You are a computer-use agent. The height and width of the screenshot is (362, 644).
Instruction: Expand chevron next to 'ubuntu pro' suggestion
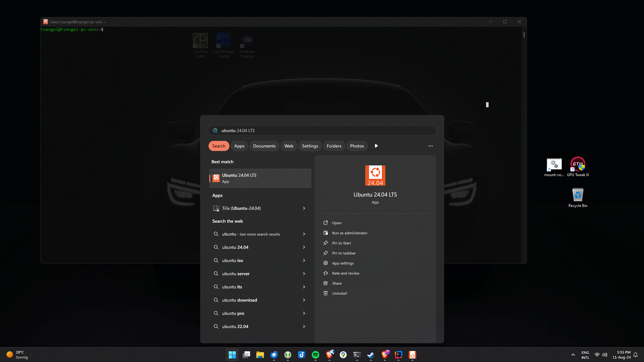[304, 313]
